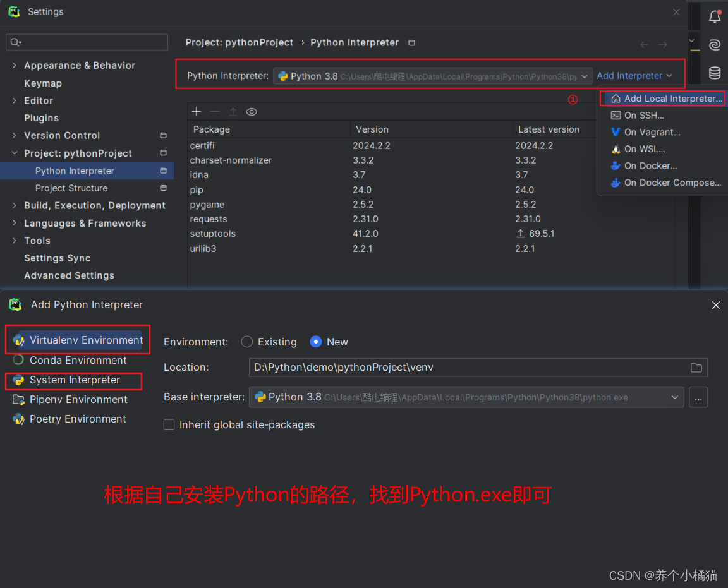The width and height of the screenshot is (728, 588).
Task: Open the notifications bell icon
Action: [715, 16]
